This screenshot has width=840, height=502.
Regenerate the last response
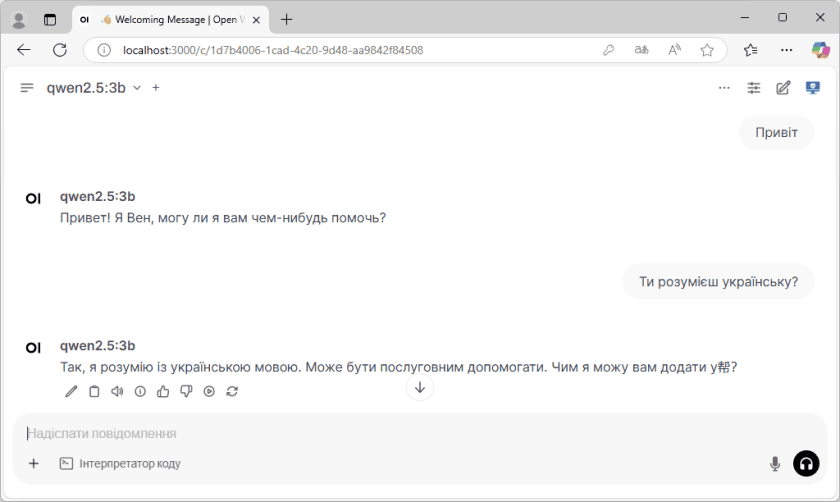232,391
